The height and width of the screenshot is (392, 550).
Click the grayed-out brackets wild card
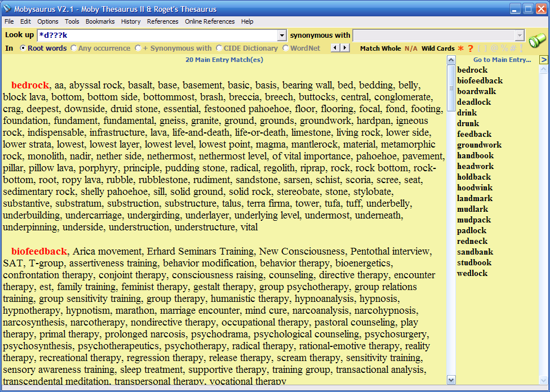point(483,48)
